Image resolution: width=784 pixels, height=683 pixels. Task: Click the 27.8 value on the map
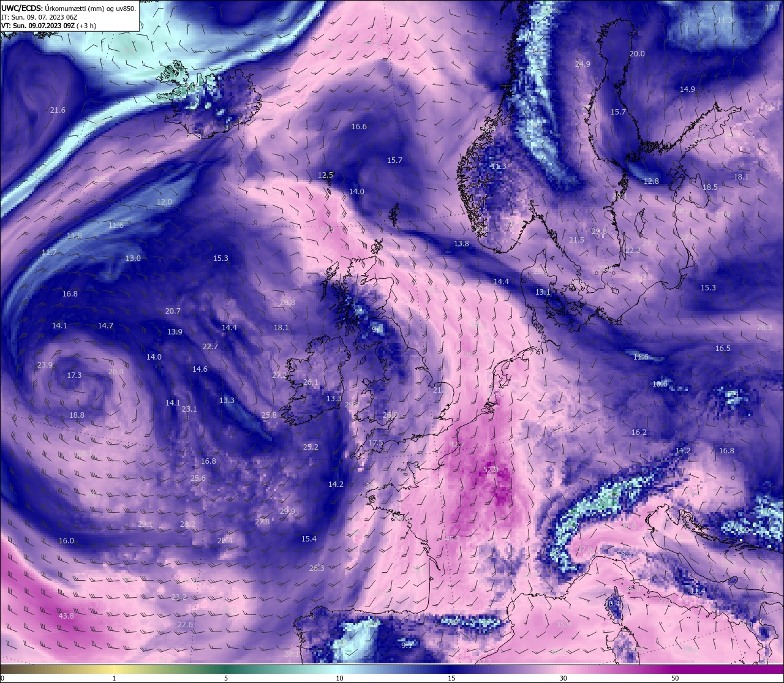tap(262, 522)
